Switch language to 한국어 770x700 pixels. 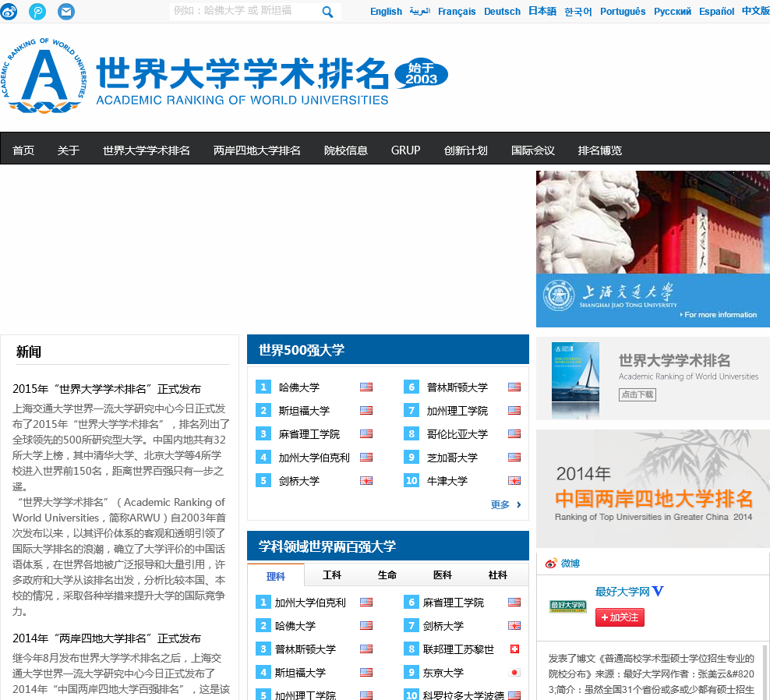[578, 11]
